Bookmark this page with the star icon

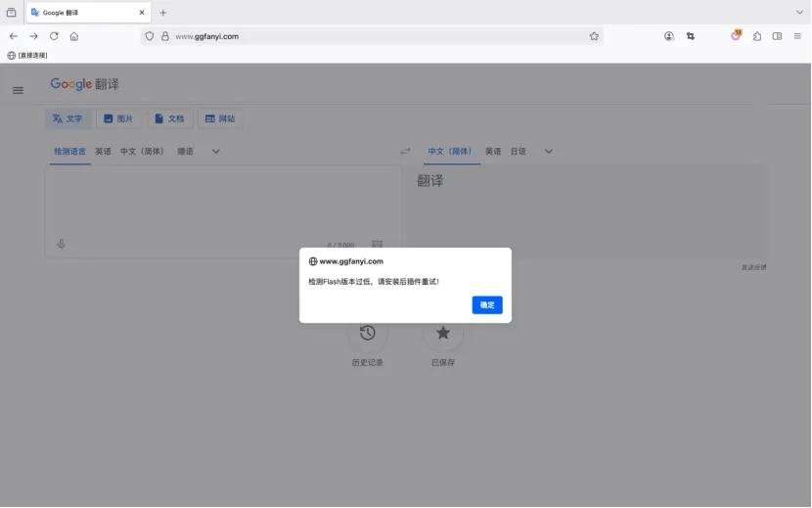(x=594, y=36)
